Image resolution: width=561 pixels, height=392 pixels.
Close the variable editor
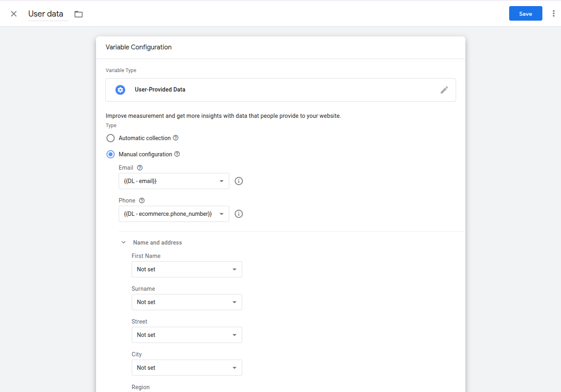click(13, 13)
